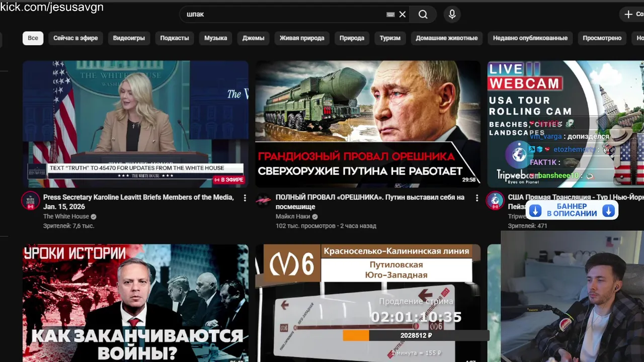Open title ПОЛНЫЙ ПРОВАЛ «ОРЕШНИКА»
The image size is (644, 362).
[x=370, y=202]
